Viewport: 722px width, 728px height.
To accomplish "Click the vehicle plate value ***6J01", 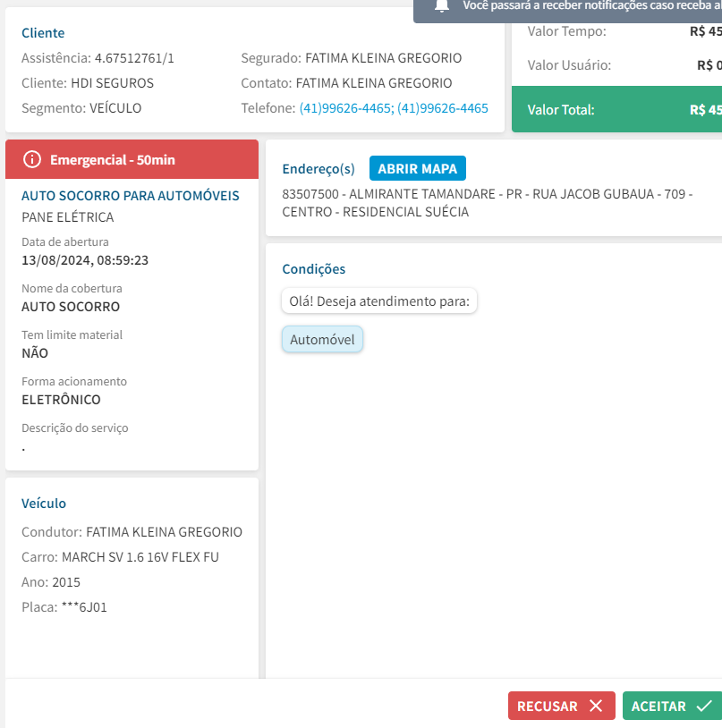I will (84, 607).
